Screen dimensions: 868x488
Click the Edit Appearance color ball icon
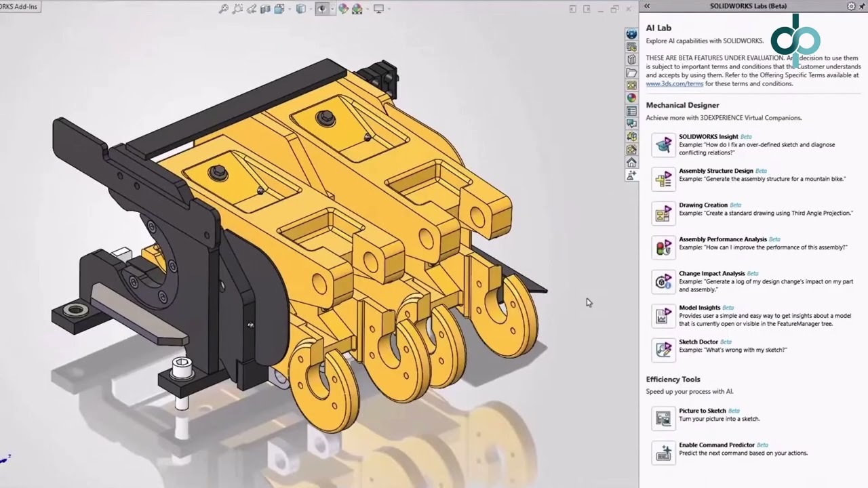pyautogui.click(x=343, y=8)
